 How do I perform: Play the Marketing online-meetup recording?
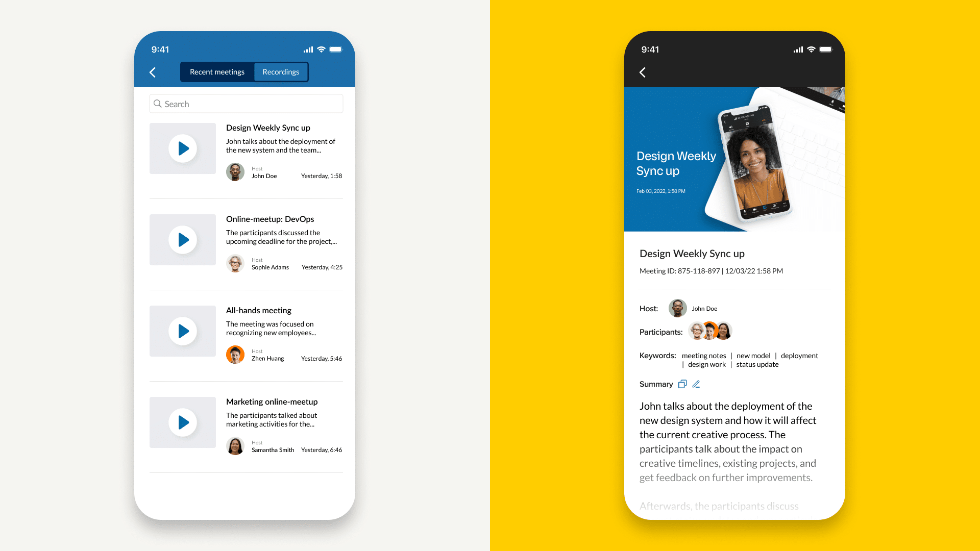click(183, 422)
